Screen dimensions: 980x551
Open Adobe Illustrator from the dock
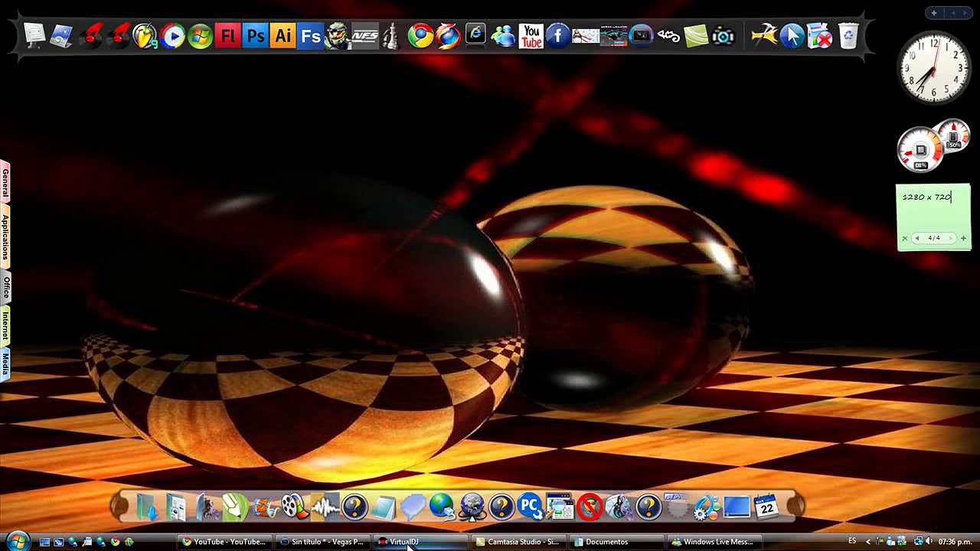click(x=283, y=36)
